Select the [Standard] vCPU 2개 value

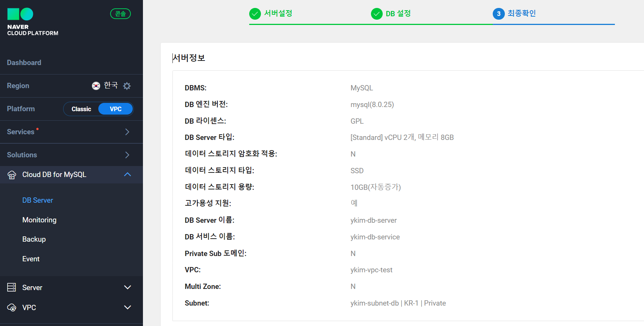pyautogui.click(x=402, y=138)
